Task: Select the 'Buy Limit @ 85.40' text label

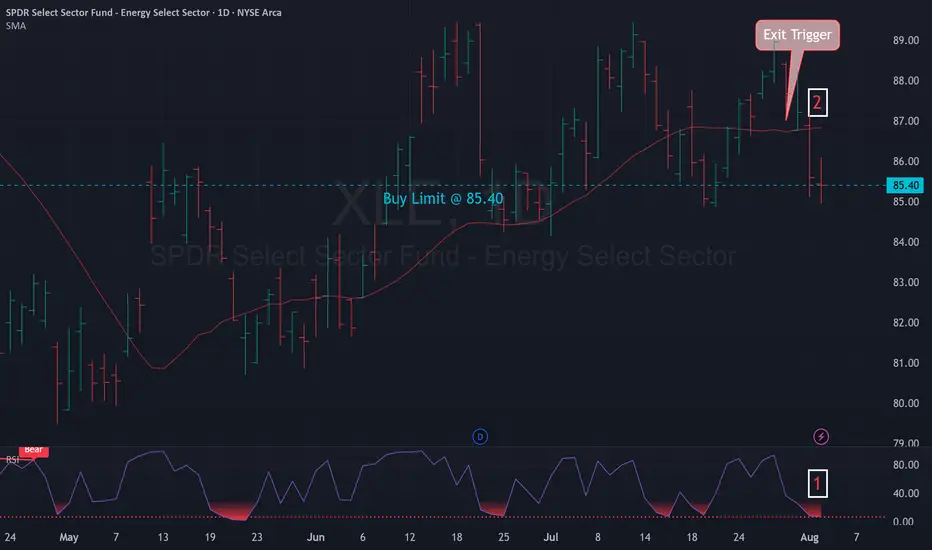Action: click(443, 199)
